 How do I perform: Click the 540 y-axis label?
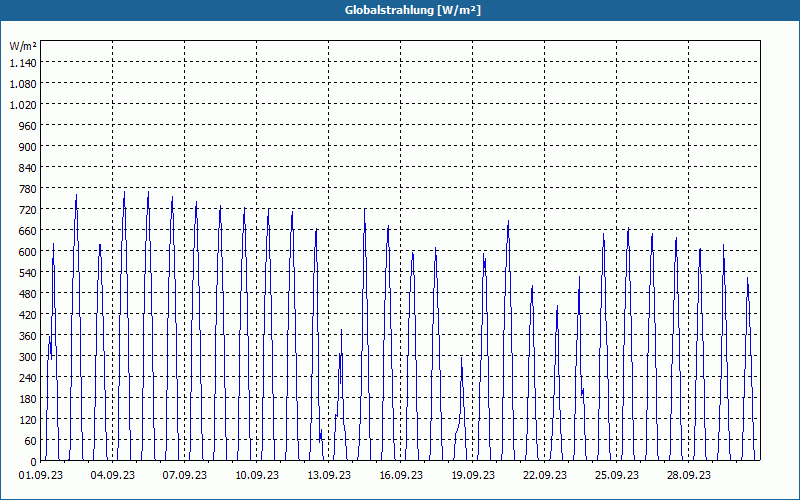click(x=28, y=272)
